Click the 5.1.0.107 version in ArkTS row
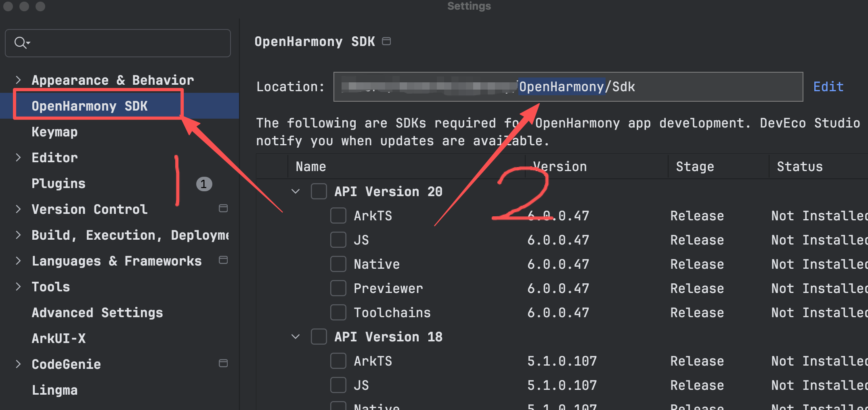 click(x=562, y=361)
